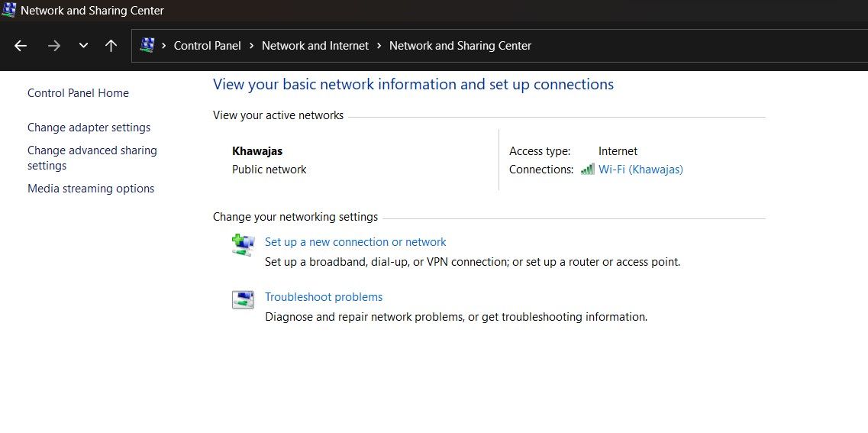Click the window icon in title bar
This screenshot has width=868, height=433.
click(9, 11)
